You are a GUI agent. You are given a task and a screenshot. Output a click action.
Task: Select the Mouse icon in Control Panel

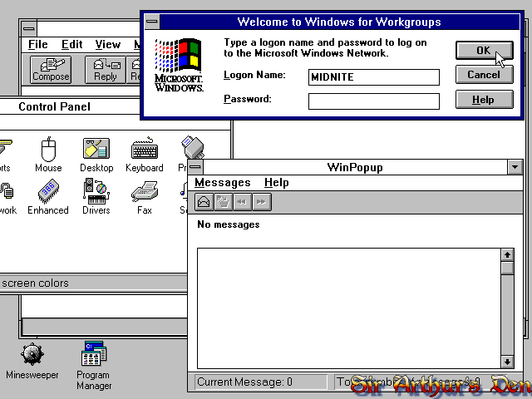click(x=48, y=155)
